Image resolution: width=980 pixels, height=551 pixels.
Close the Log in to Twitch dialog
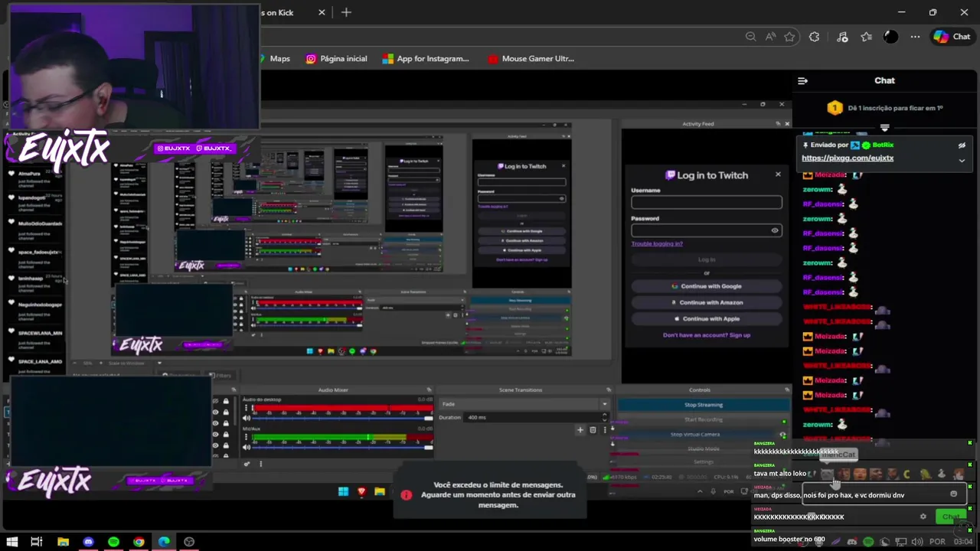click(x=778, y=174)
